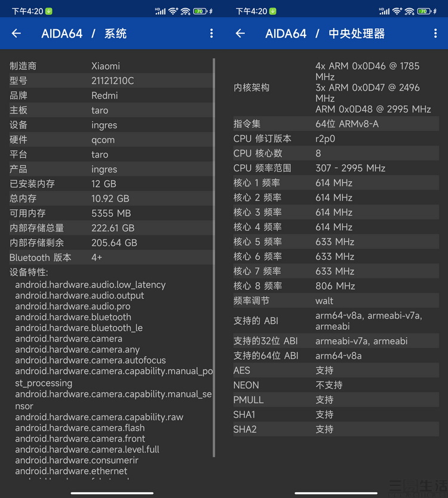
Task: Select CPU 修订版本 value r2p0
Action: pos(325,139)
